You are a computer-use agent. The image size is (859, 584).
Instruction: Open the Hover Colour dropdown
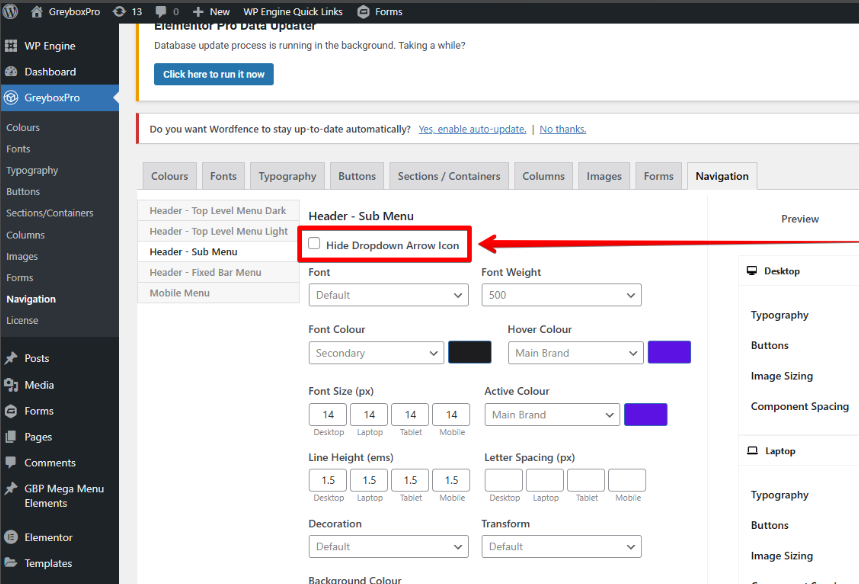(575, 353)
